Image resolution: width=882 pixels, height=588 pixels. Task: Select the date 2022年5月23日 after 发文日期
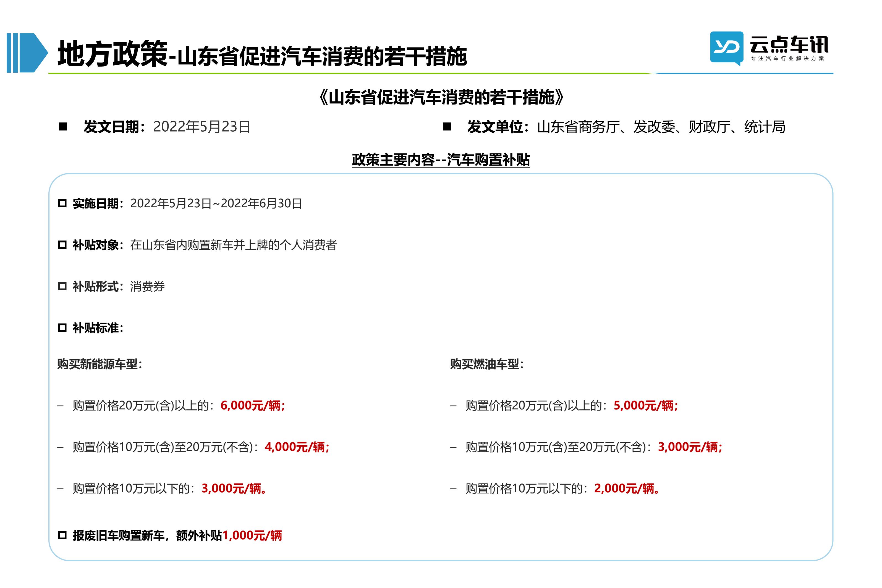202,127
